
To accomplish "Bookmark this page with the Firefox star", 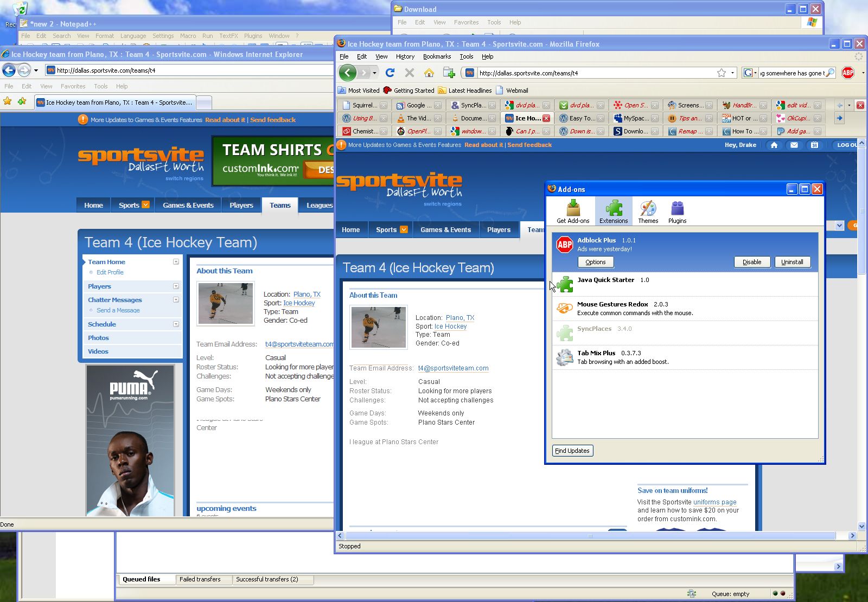I will click(x=722, y=73).
